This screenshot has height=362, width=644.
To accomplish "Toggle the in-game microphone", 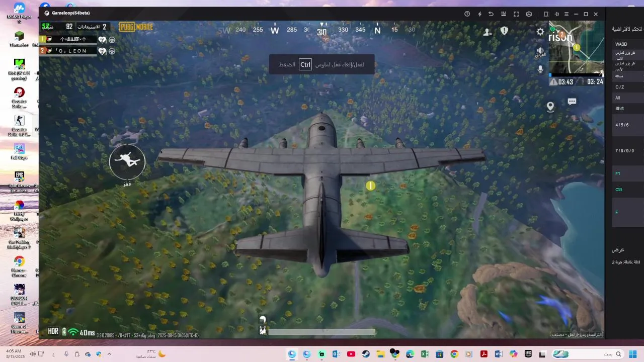I will point(540,69).
